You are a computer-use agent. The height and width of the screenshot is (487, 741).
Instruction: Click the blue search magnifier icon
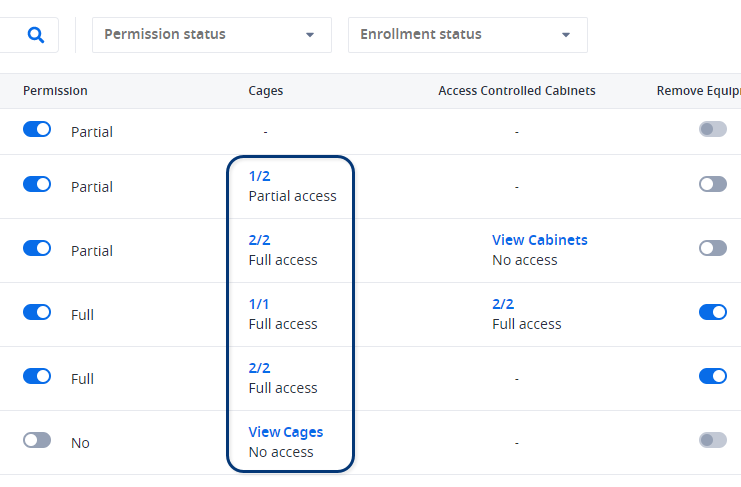pyautogui.click(x=36, y=35)
